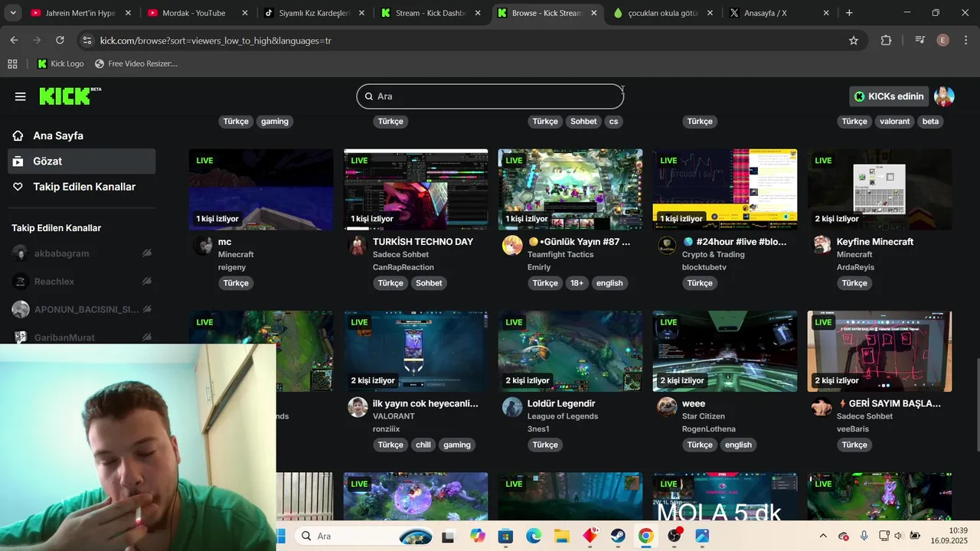Select the 18+ tag on Emirly's stream
This screenshot has width=980, height=551.
[577, 283]
